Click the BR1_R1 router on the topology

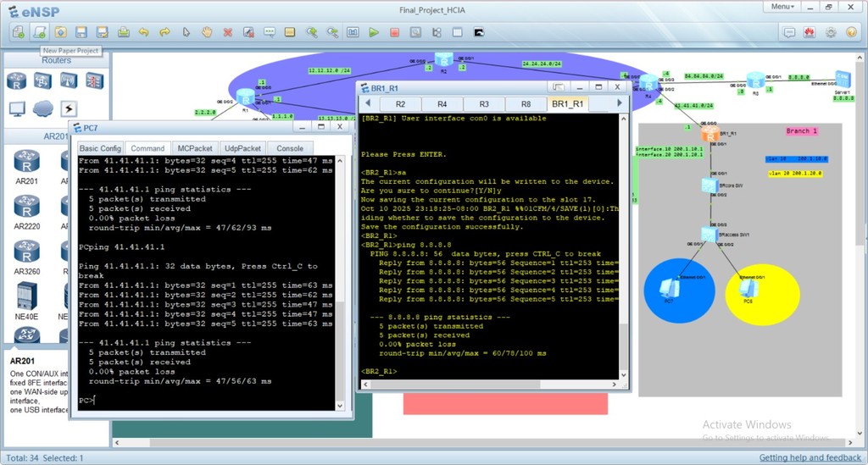point(710,134)
